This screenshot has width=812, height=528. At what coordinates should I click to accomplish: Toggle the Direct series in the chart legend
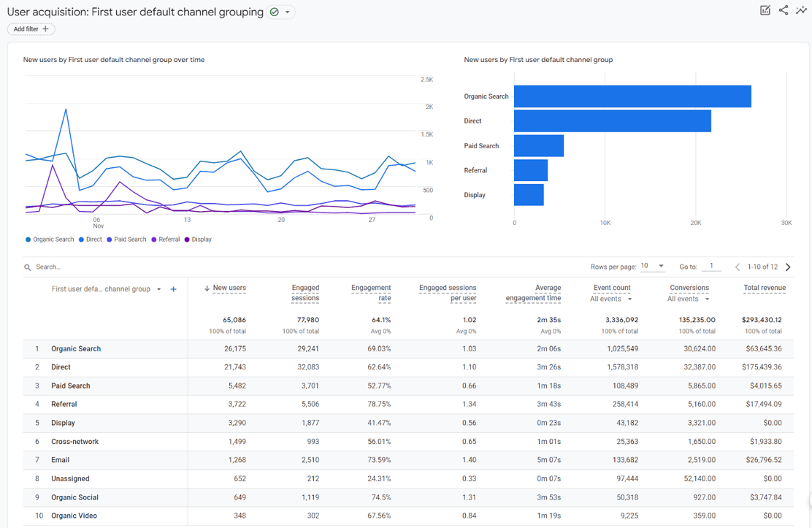(x=90, y=239)
